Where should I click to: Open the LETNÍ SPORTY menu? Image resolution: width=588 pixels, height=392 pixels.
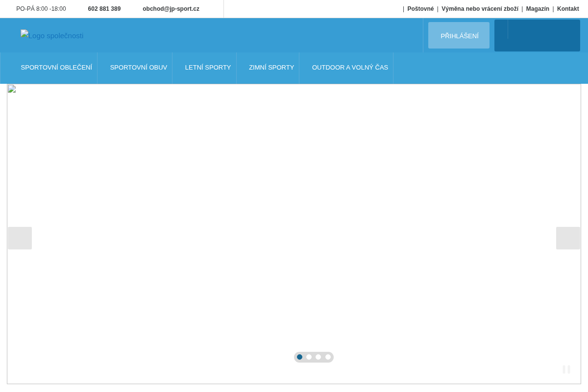click(208, 68)
